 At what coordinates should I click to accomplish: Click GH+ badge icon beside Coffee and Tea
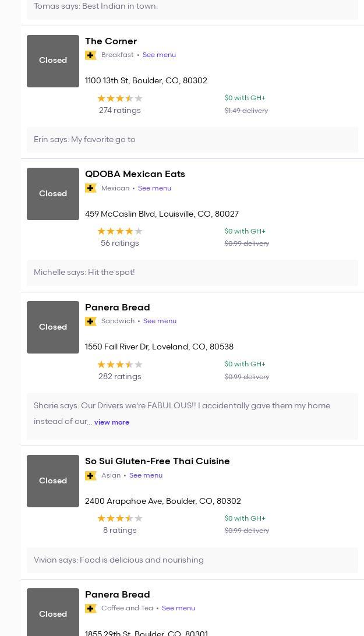[90, 609]
